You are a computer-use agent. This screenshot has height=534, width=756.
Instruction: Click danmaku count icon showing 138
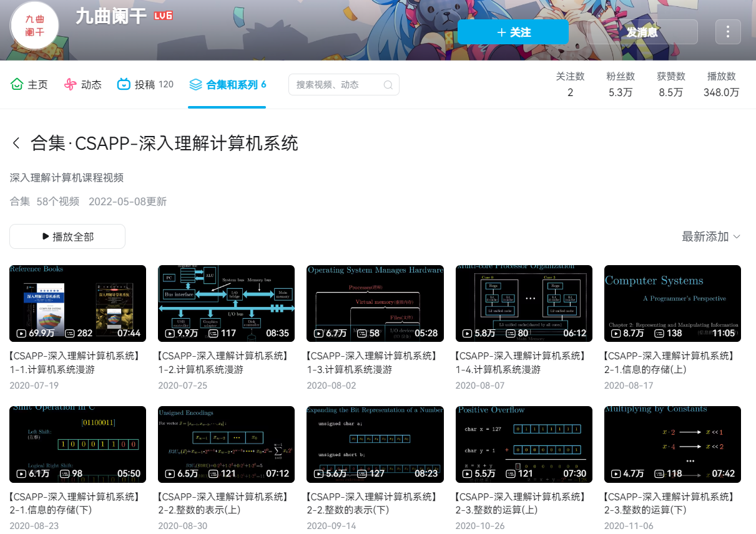pyautogui.click(x=659, y=333)
